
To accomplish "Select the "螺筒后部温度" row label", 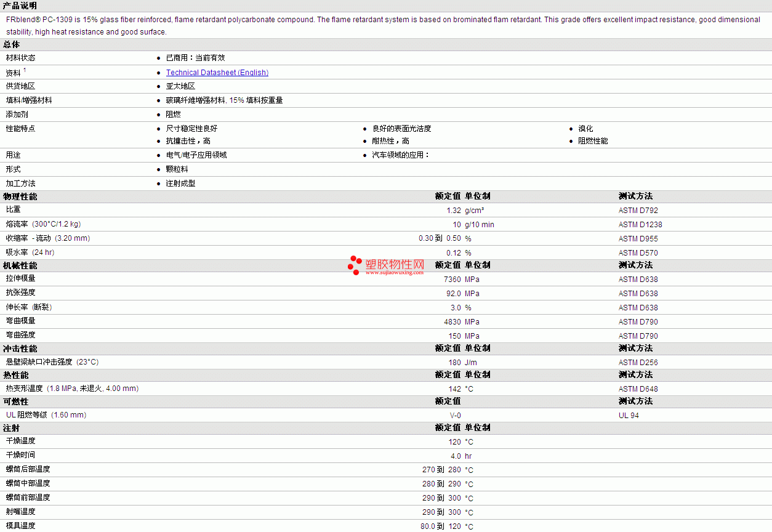I will [28, 469].
